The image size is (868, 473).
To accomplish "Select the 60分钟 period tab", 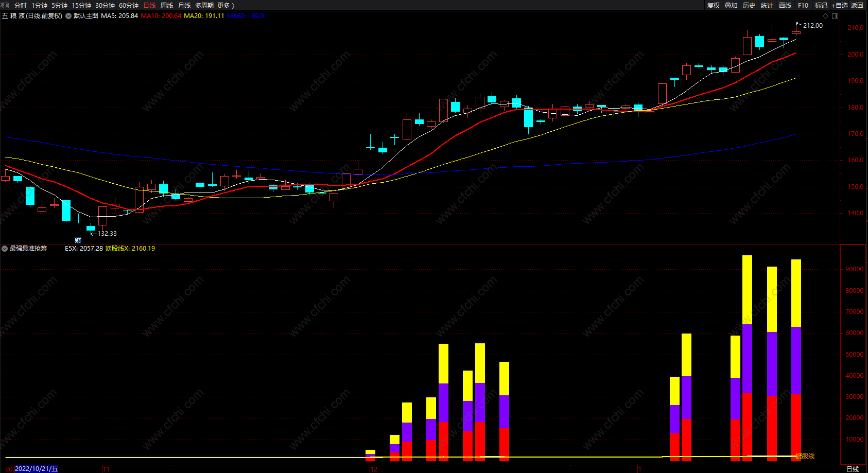I will 129,5.
